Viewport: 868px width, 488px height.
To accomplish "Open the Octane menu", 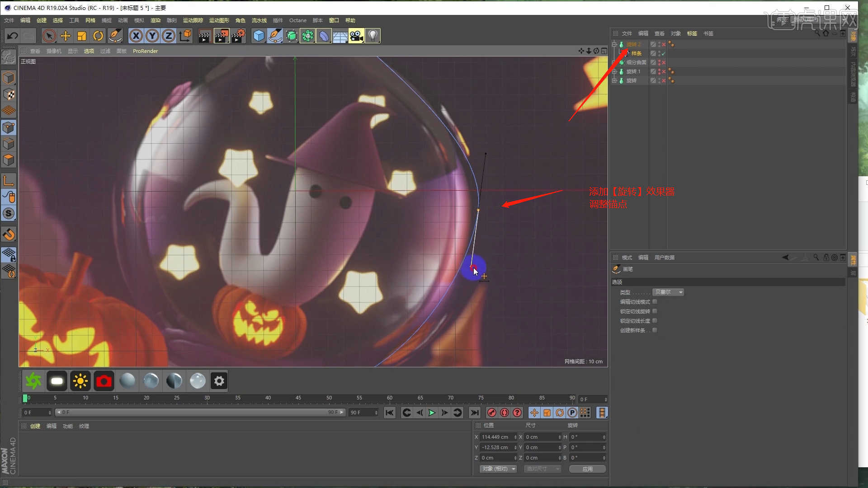I will 297,20.
